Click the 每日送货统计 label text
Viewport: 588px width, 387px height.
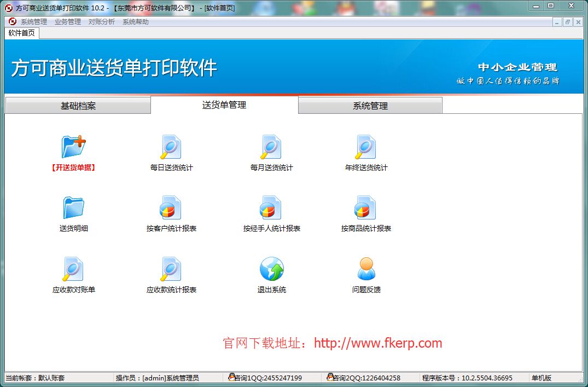[171, 168]
